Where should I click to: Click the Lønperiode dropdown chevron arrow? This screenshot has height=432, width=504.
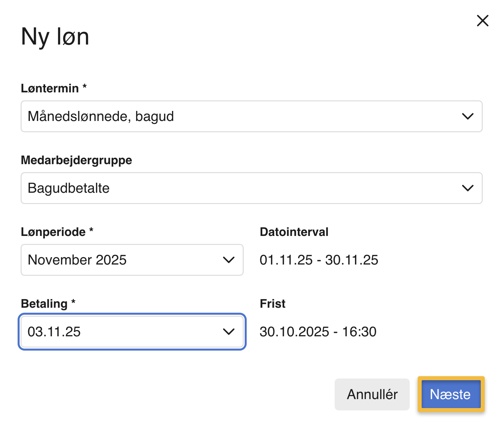click(229, 260)
